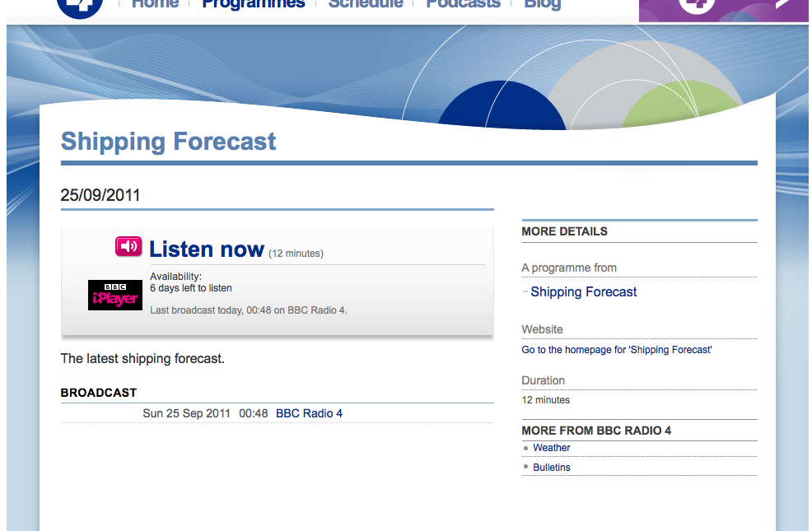The image size is (812, 531).
Task: Click the Listen now link
Action: [207, 249]
